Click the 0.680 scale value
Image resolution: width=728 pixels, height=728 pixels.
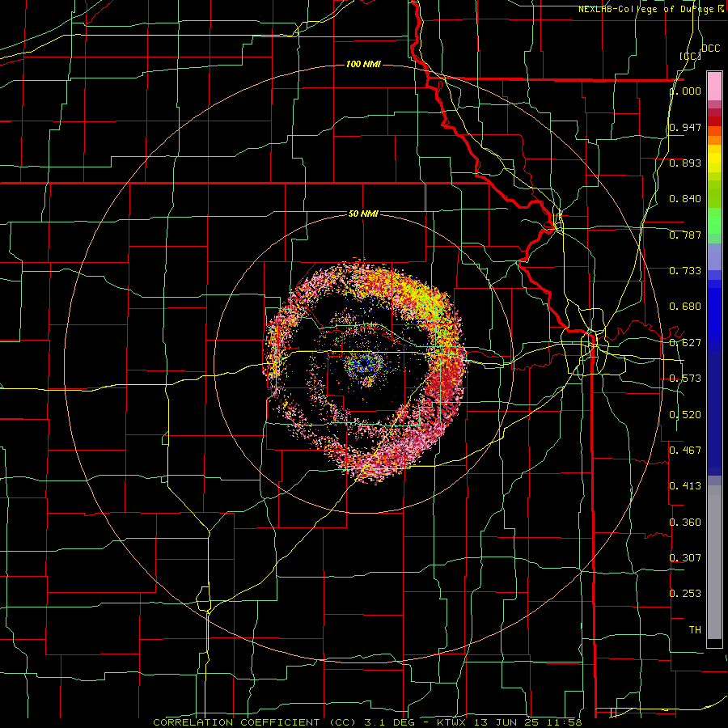click(x=685, y=307)
